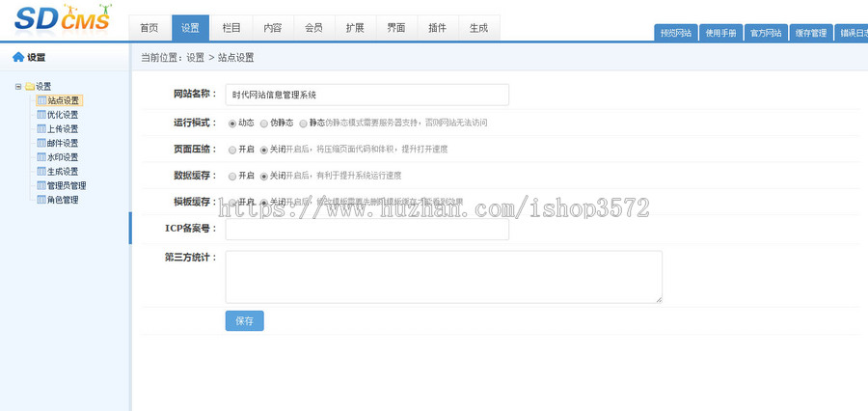Screen dimensions: 868x411
Task: Click the 设置 root node label
Action: pos(43,87)
